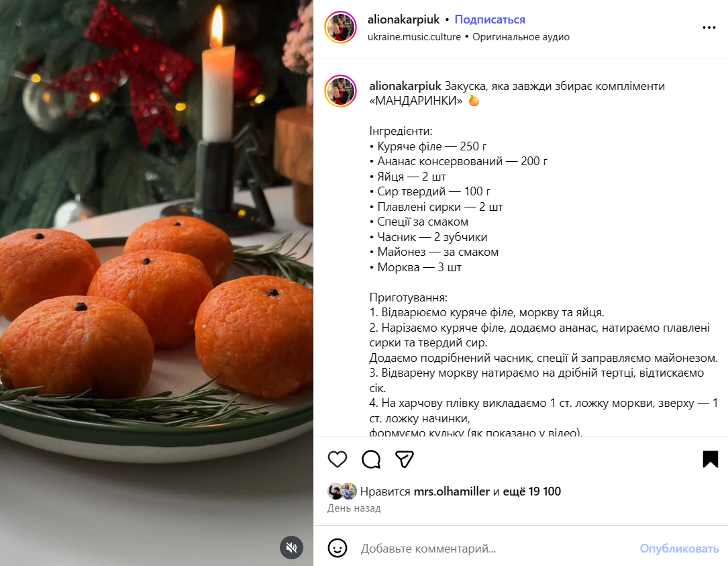Image resolution: width=728 pixels, height=566 pixels.
Task: Open the emoji picker smiley icon
Action: (x=337, y=549)
